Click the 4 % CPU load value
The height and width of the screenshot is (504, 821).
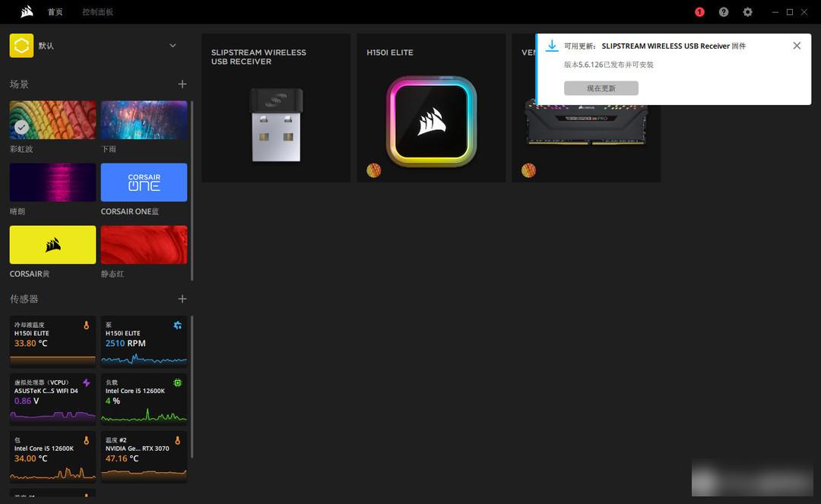tap(113, 401)
